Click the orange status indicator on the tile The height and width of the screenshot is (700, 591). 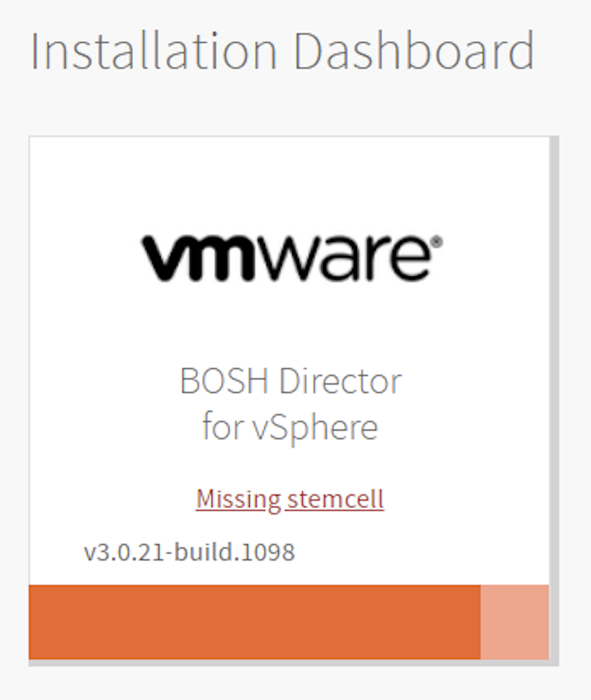click(x=253, y=622)
